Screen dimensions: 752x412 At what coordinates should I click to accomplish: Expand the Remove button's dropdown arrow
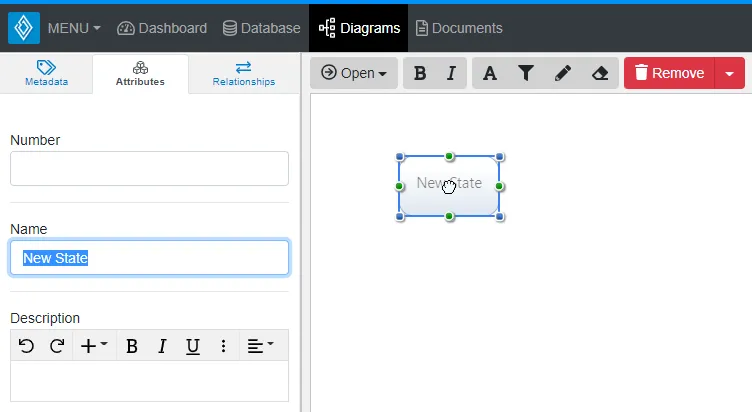coord(730,73)
